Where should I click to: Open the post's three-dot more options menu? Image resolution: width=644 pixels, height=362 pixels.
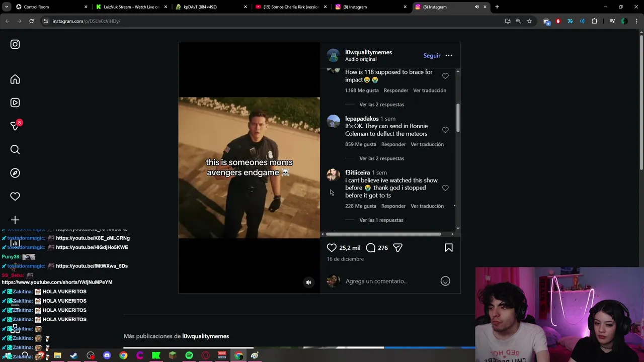pos(449,55)
